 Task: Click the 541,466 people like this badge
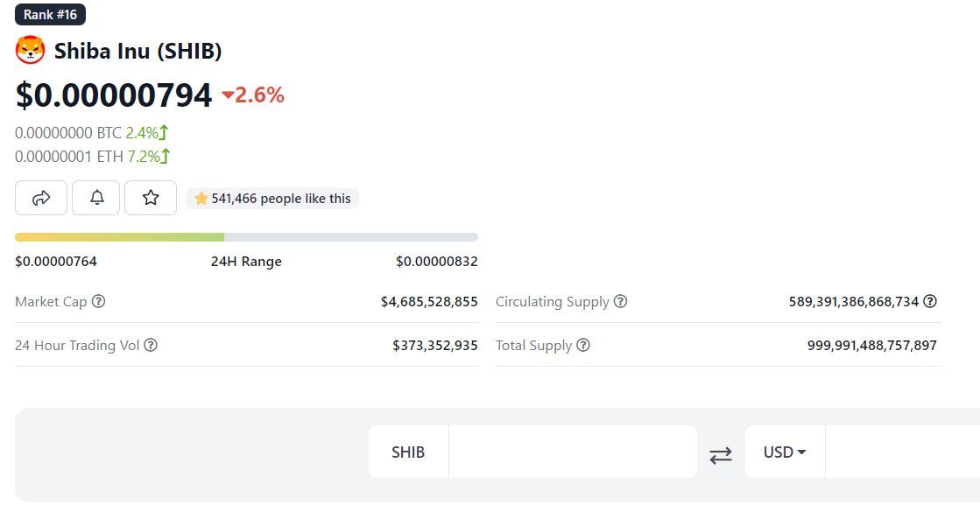(272, 199)
